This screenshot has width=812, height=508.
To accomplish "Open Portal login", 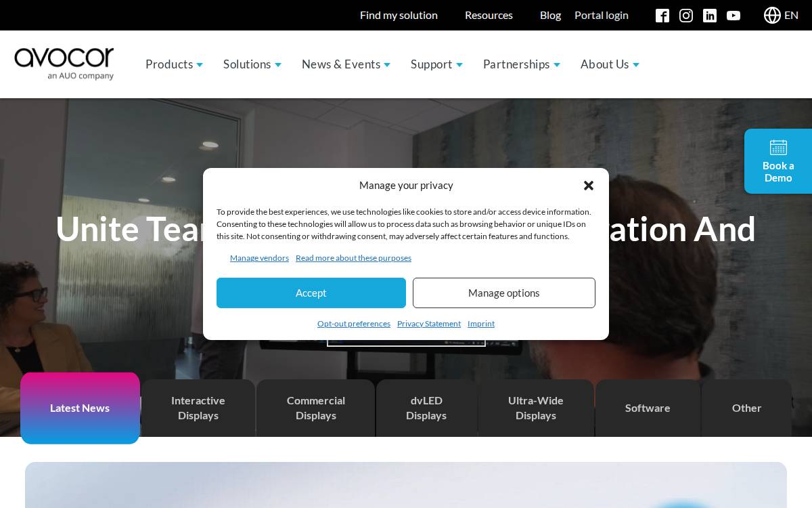I will tap(602, 15).
